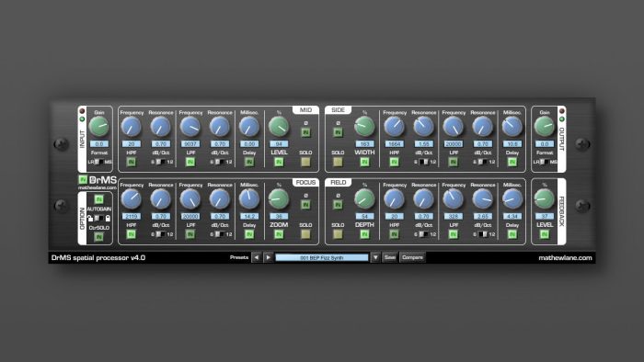This screenshot has width=644, height=362.
Task: Toggle the FEEDBACK LEVEL IN button
Action: point(545,234)
